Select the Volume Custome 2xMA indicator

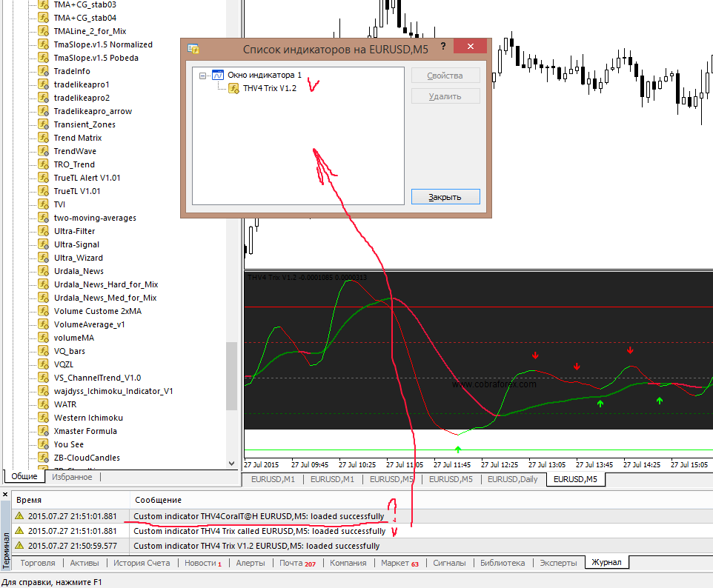click(98, 311)
